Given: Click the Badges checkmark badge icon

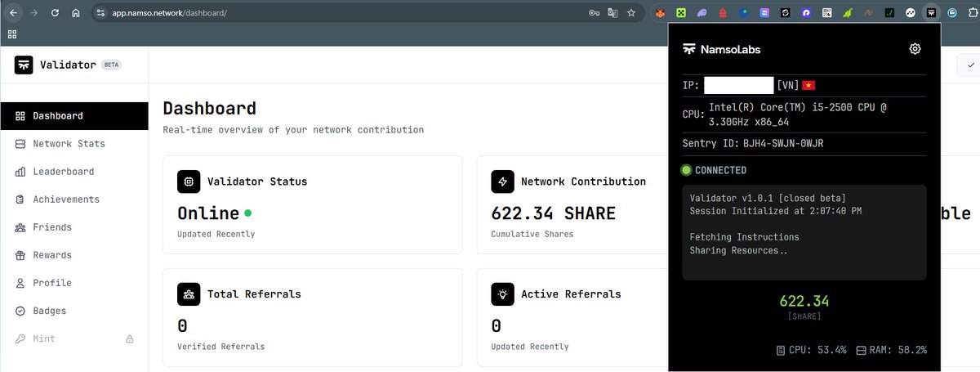Looking at the screenshot, I should [20, 311].
